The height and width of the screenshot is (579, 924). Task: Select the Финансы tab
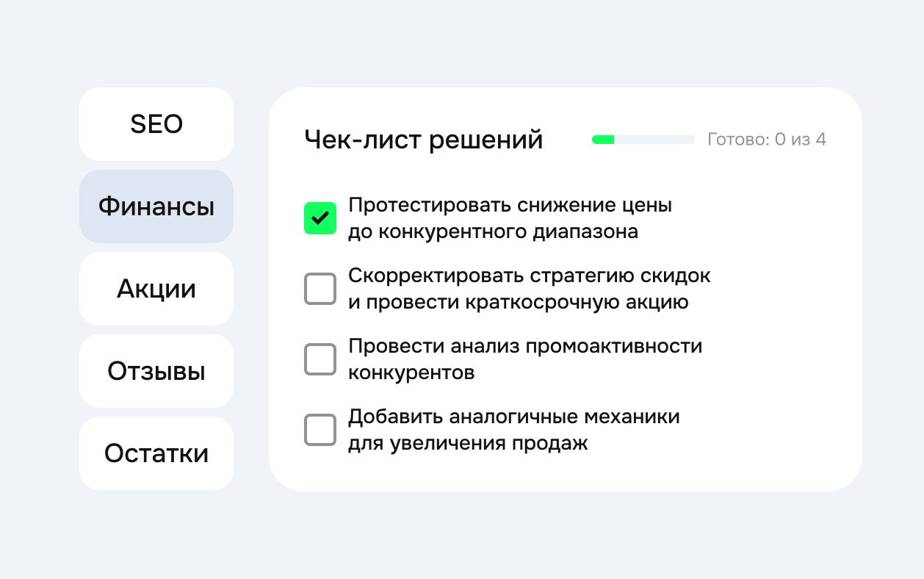(156, 206)
